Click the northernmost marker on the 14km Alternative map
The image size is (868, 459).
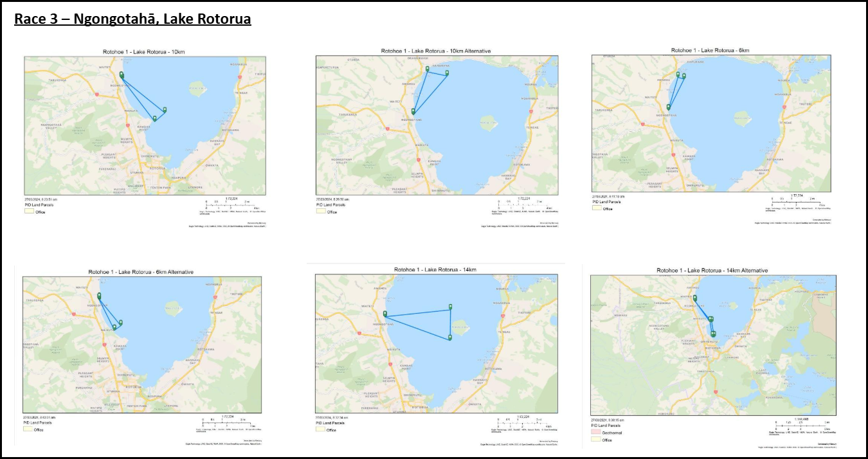695,298
